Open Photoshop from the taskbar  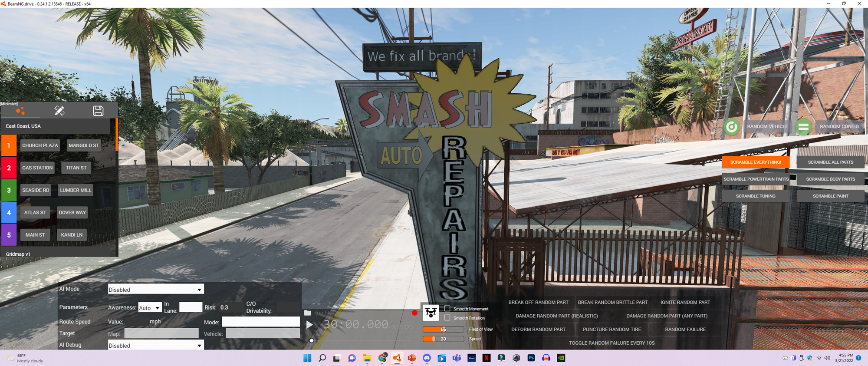[x=531, y=358]
